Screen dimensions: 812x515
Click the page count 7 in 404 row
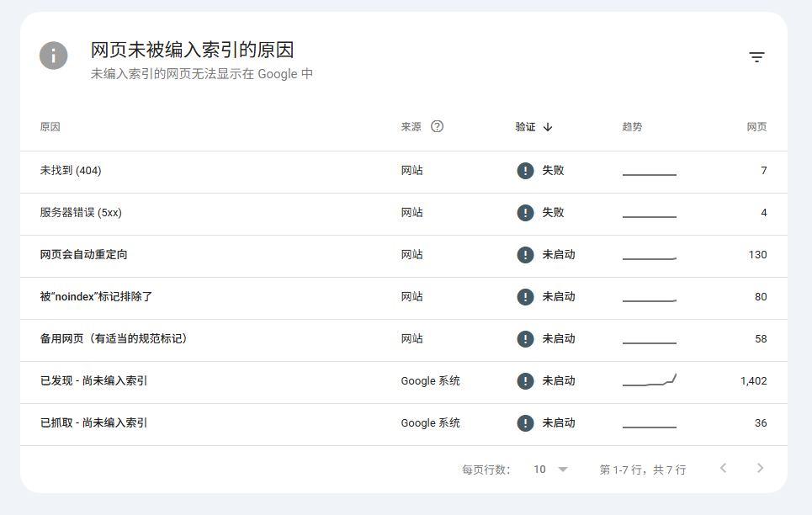tap(764, 171)
